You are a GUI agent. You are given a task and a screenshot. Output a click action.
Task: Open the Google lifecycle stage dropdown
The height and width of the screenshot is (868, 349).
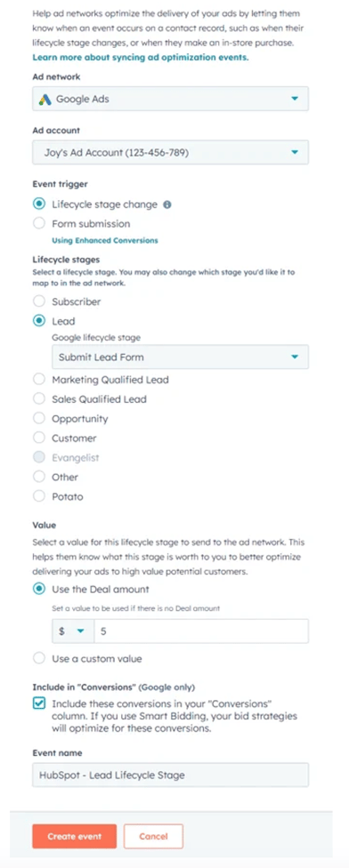click(180, 357)
